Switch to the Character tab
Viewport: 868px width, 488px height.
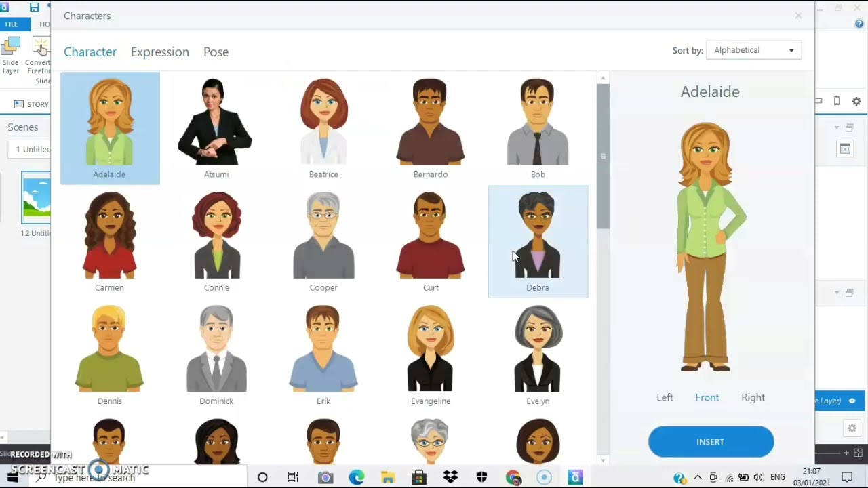(x=90, y=52)
